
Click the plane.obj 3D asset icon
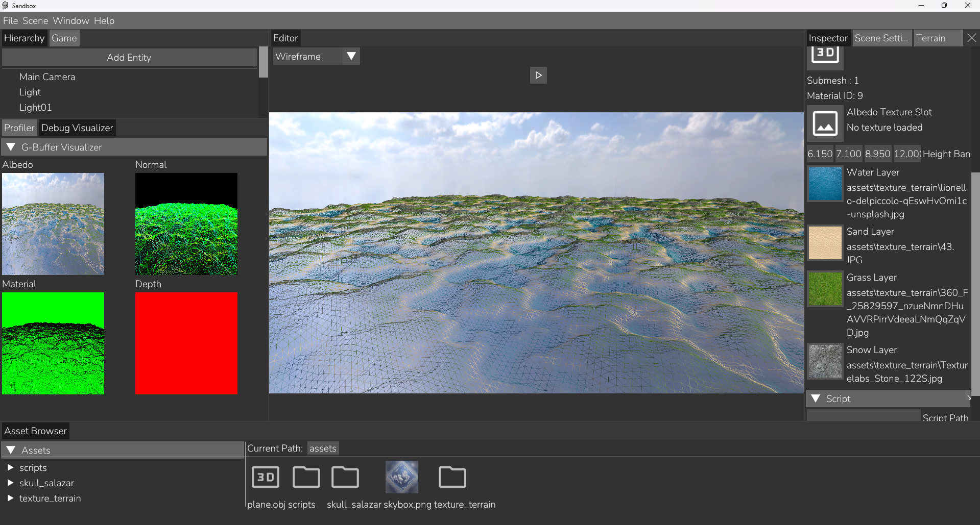pyautogui.click(x=266, y=478)
